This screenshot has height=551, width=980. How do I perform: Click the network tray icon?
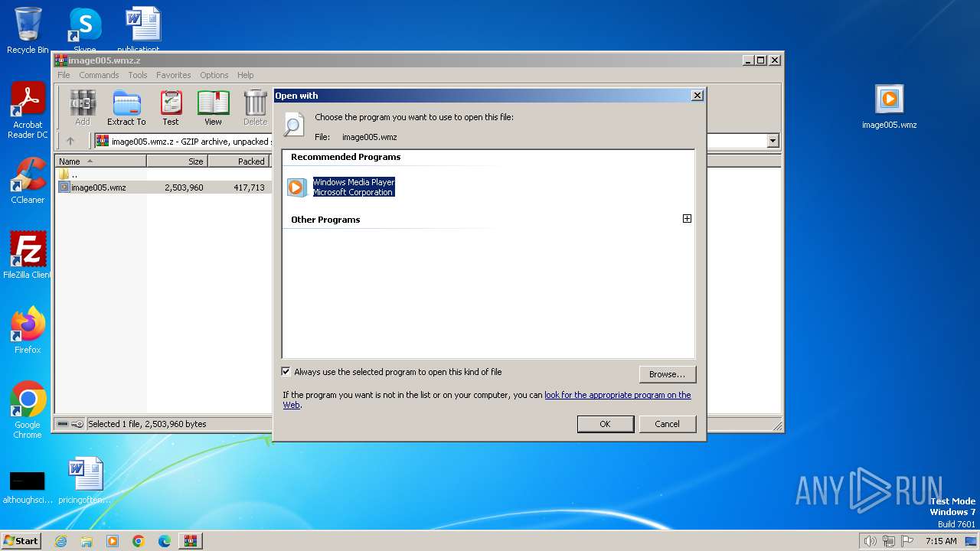(x=888, y=541)
